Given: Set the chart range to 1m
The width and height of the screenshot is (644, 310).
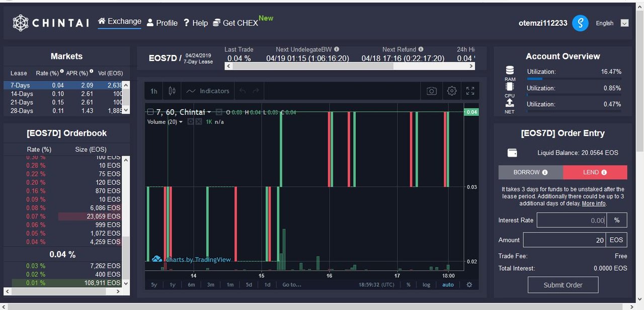Looking at the screenshot, I should (x=230, y=285).
